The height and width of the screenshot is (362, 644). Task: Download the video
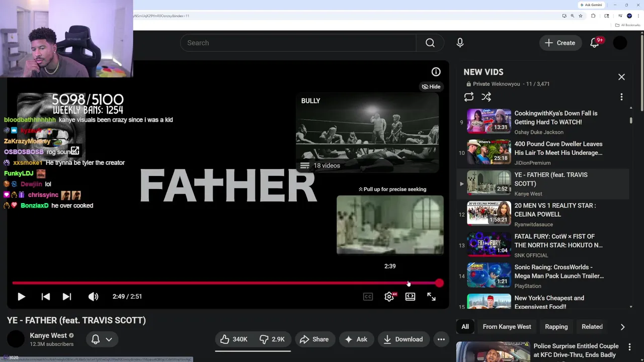[404, 339]
